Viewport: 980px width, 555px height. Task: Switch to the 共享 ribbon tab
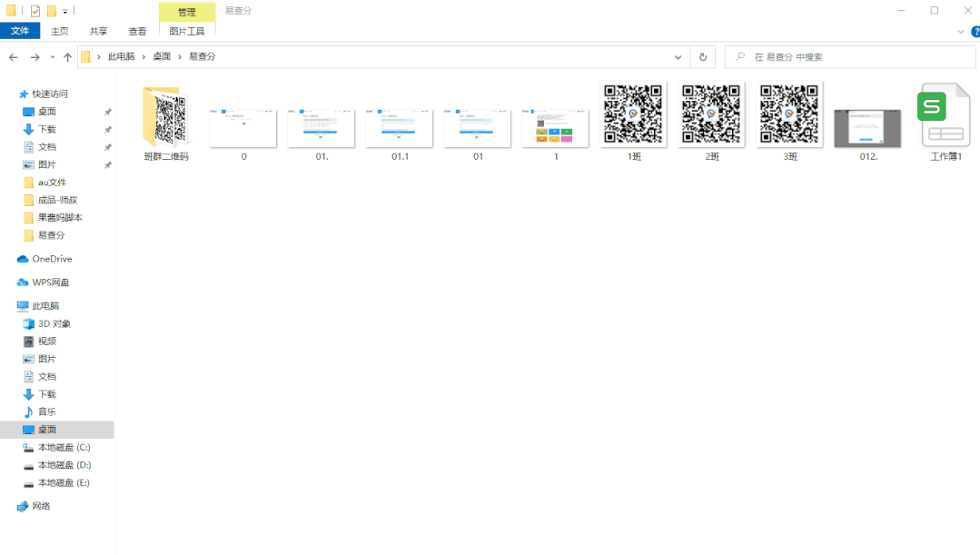tap(98, 31)
